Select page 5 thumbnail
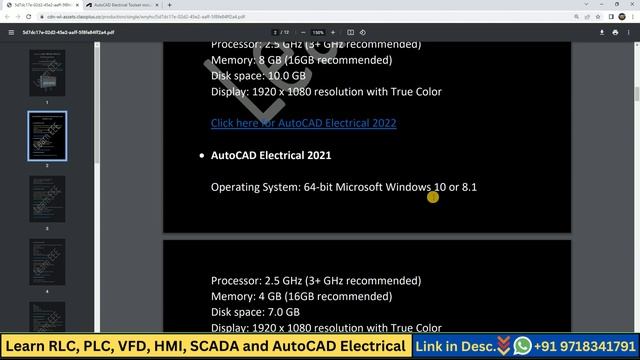 coord(47,317)
